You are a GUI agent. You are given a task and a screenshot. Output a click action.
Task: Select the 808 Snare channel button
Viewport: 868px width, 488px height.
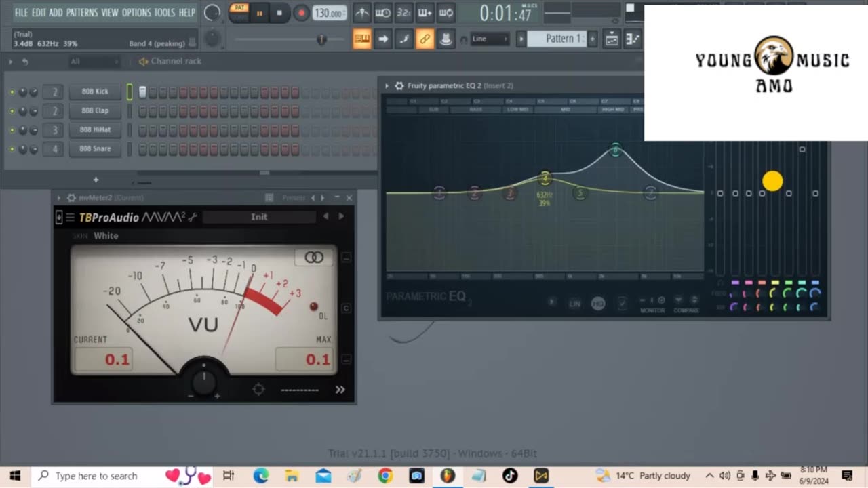pyautogui.click(x=95, y=148)
